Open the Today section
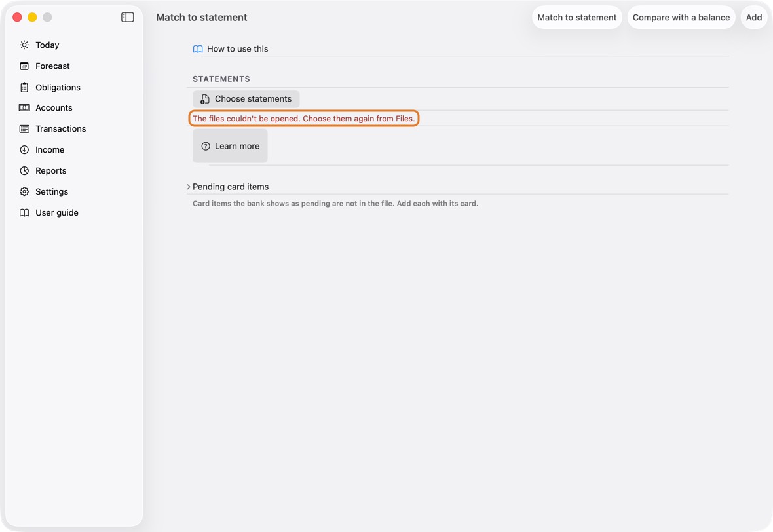This screenshot has width=773, height=532. point(47,45)
